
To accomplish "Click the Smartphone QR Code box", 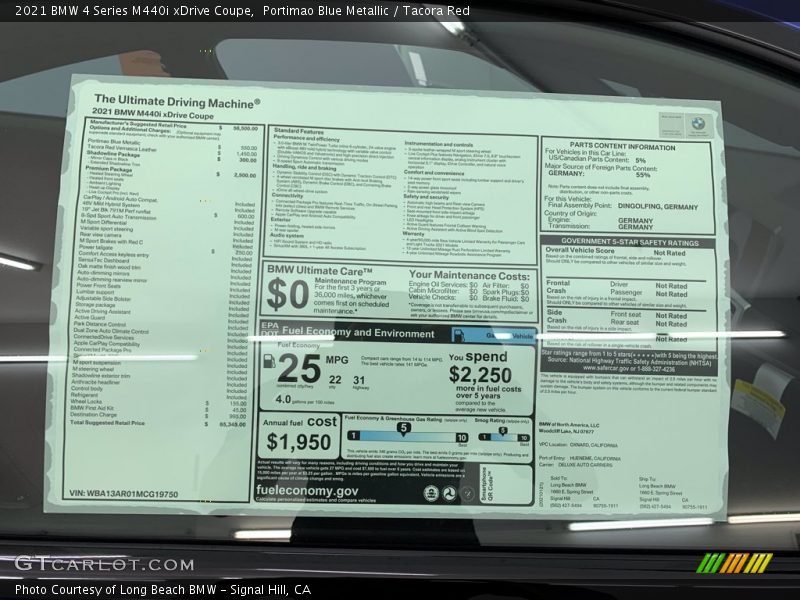I will 506,484.
